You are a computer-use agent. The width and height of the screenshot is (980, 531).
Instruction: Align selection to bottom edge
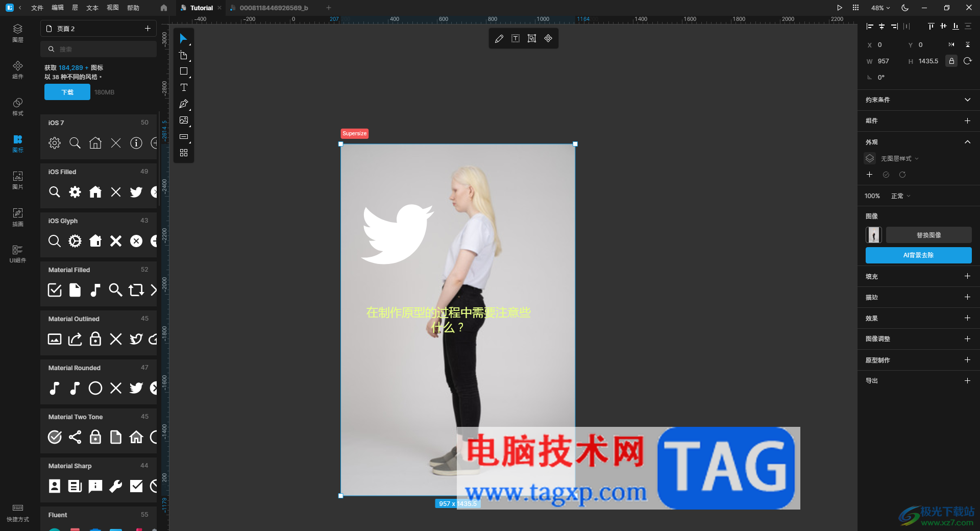[955, 26]
